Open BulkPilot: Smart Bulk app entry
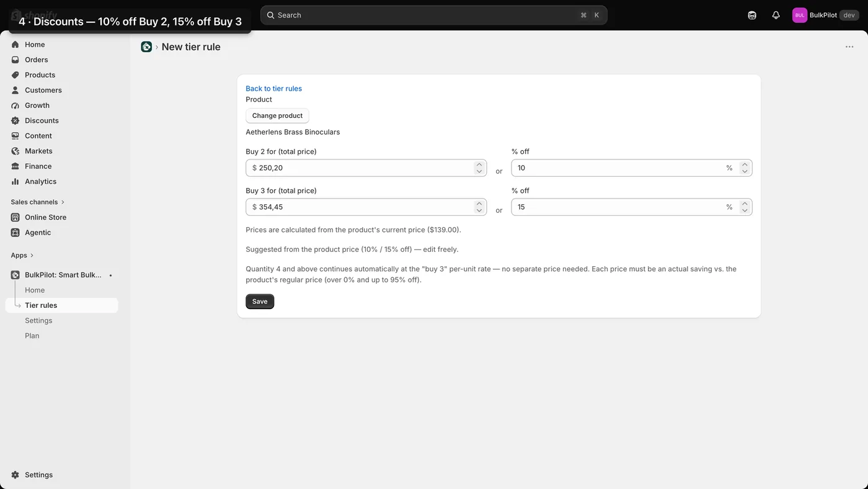This screenshot has width=868, height=489. click(62, 275)
